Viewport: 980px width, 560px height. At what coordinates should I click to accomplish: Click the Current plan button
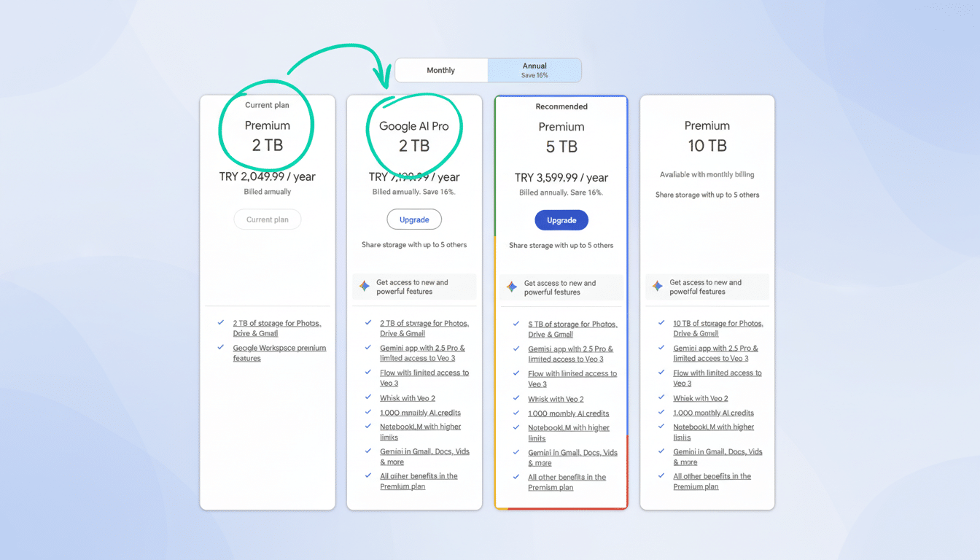tap(267, 219)
